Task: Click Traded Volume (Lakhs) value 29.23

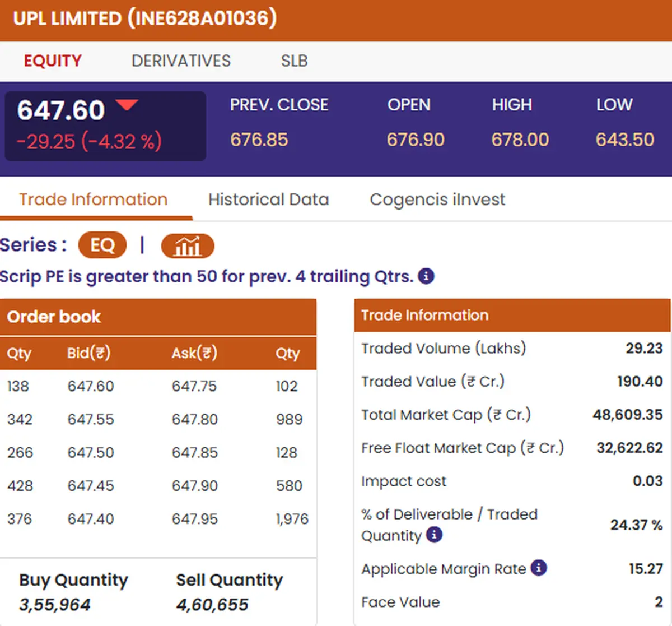Action: point(645,348)
